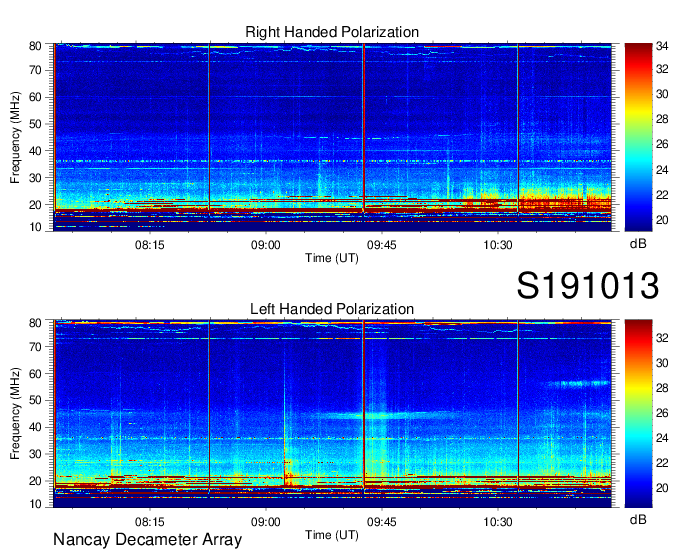Click the right-handed polarization spectrogram
Viewport: 680px width, 552px height.
(x=333, y=137)
